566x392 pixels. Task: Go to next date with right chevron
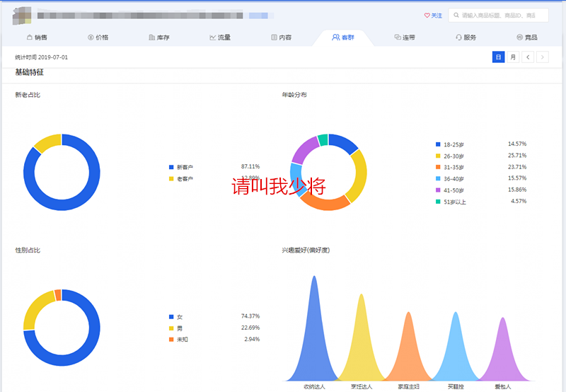pyautogui.click(x=543, y=57)
